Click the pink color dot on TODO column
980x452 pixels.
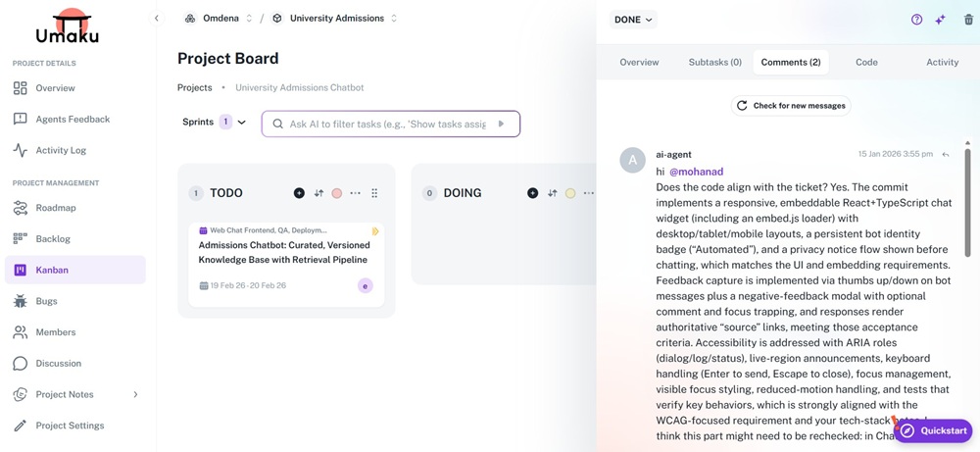337,193
